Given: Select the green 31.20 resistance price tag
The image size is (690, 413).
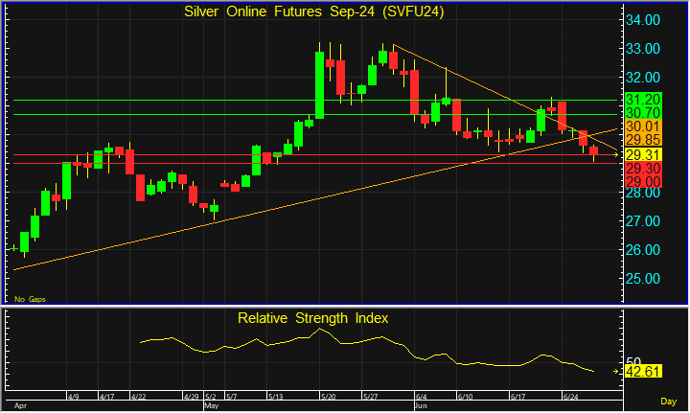Looking at the screenshot, I should click(x=639, y=100).
